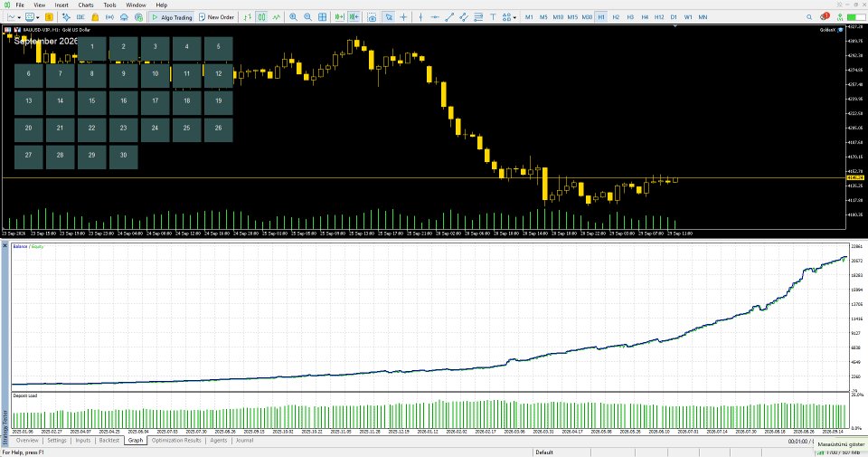This screenshot has height=457, width=868.
Task: Switch timeframe to H4
Action: click(645, 17)
